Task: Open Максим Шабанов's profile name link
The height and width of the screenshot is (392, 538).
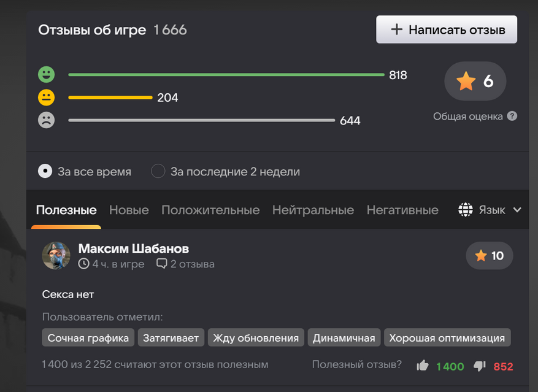Action: point(134,248)
